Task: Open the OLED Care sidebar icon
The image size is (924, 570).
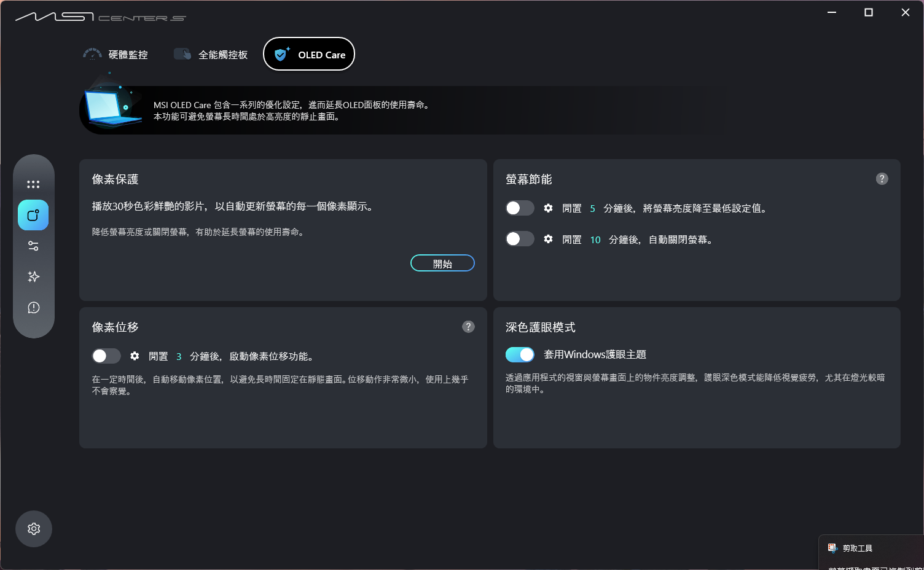Action: pos(33,215)
